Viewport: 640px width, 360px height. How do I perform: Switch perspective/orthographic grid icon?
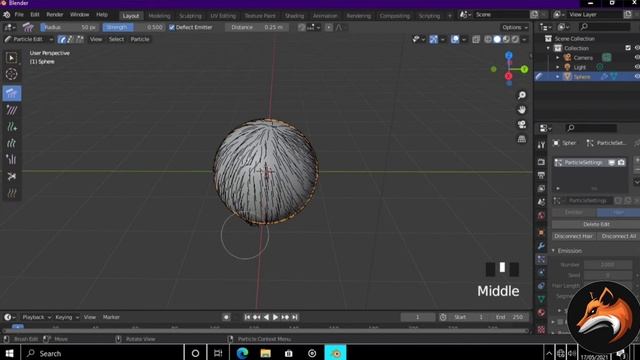coord(522,139)
